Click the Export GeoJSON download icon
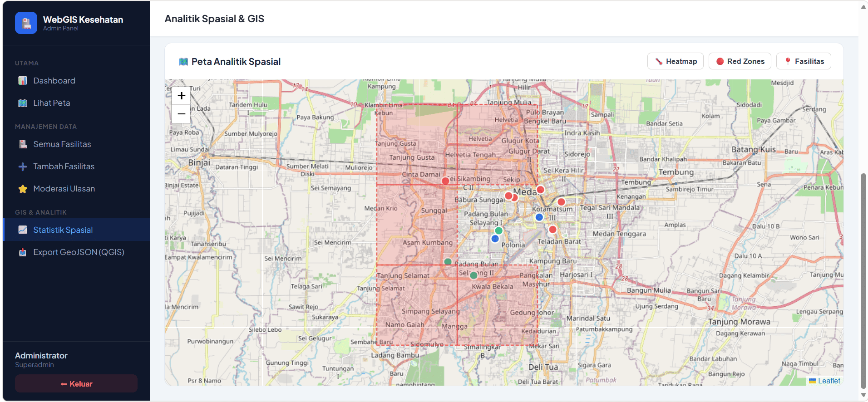Screen dimensions: 868x402 [22, 252]
